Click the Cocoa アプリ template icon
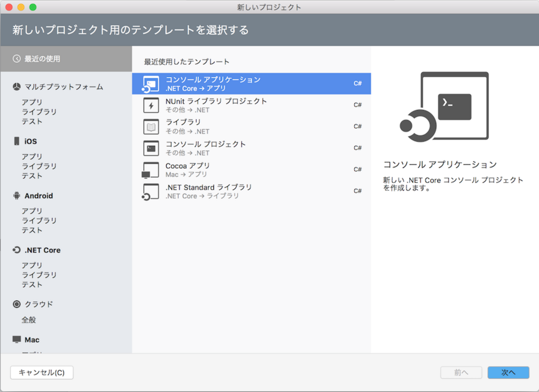The height and width of the screenshot is (392, 539). click(150, 170)
